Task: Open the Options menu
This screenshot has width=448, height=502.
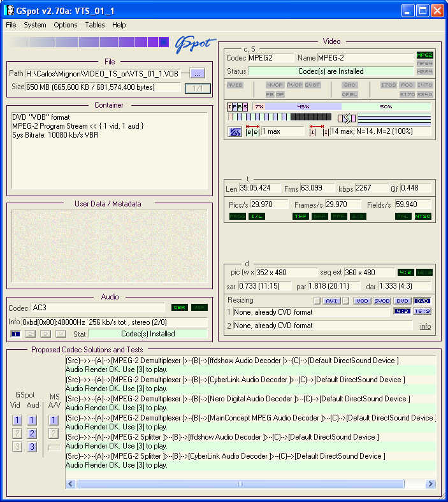Action: [66, 25]
